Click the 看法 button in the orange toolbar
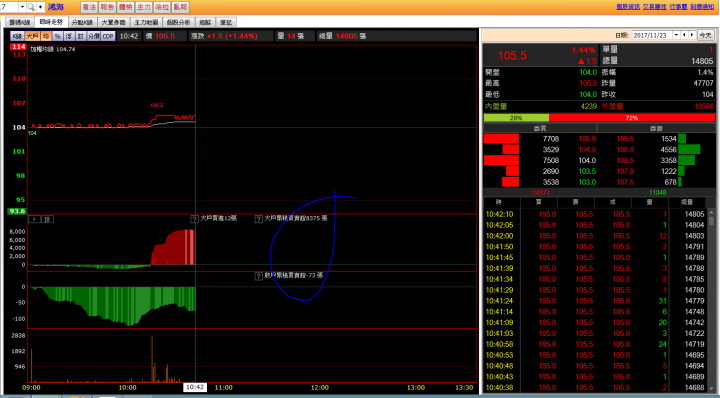 click(x=89, y=7)
